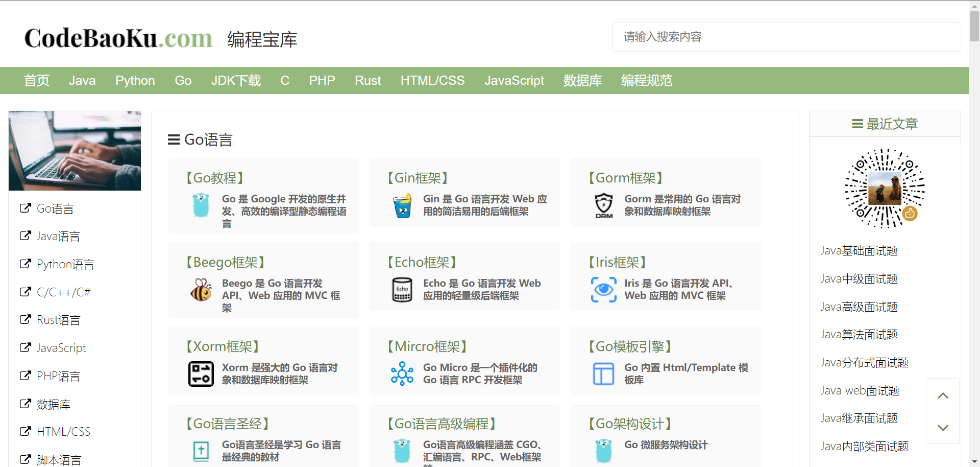Open 编程规范 in the navigation bar
The height and width of the screenshot is (467, 980).
[647, 80]
